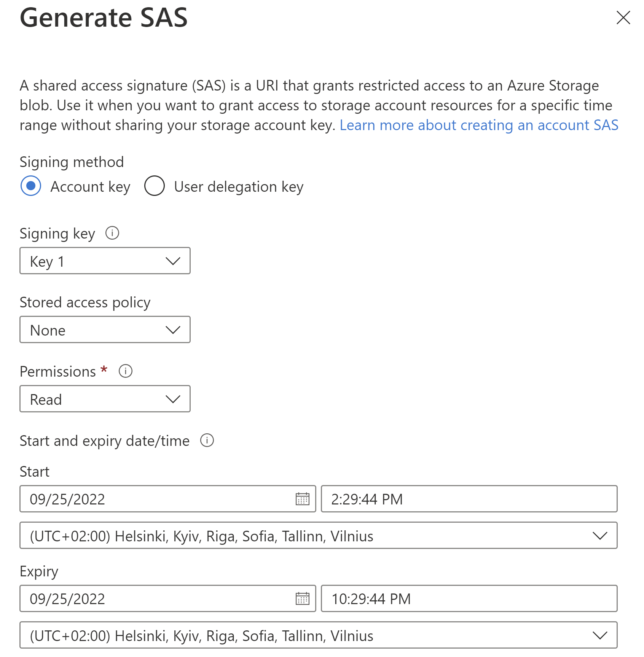Click the User delegation key label
Screen dimensions: 644x657
coord(239,187)
